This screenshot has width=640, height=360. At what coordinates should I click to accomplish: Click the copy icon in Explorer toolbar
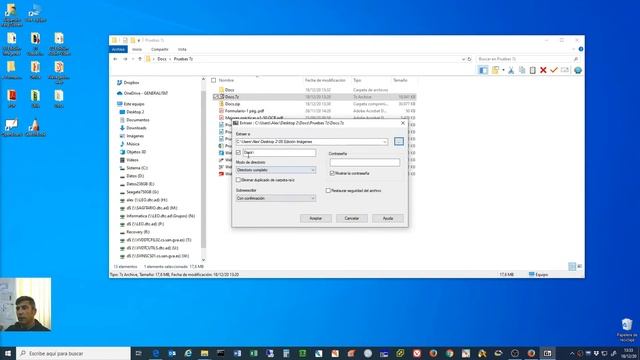522,70
